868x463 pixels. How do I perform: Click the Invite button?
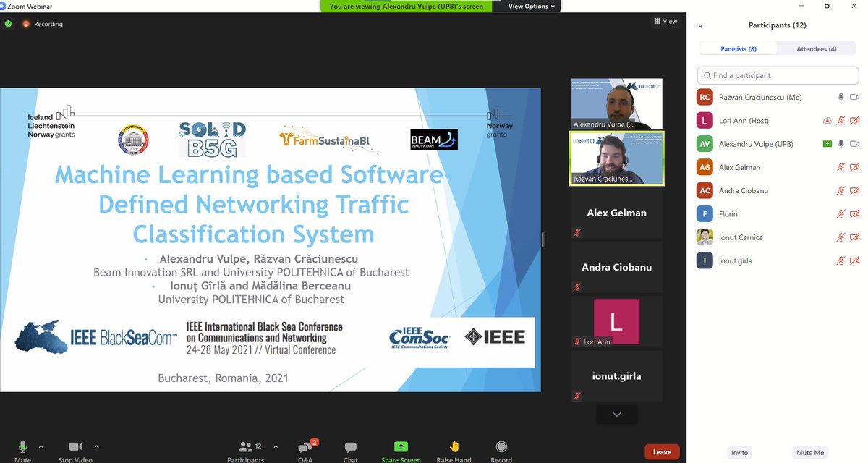point(739,452)
